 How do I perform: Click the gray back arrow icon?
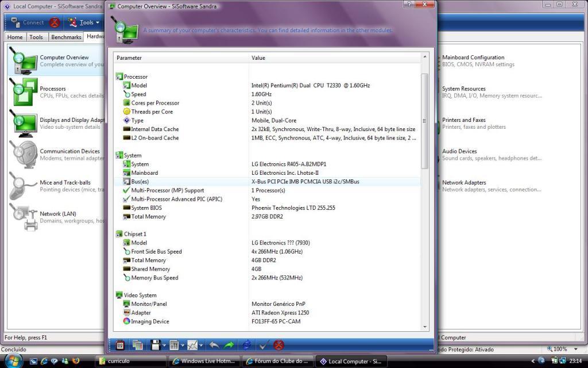coord(214,345)
